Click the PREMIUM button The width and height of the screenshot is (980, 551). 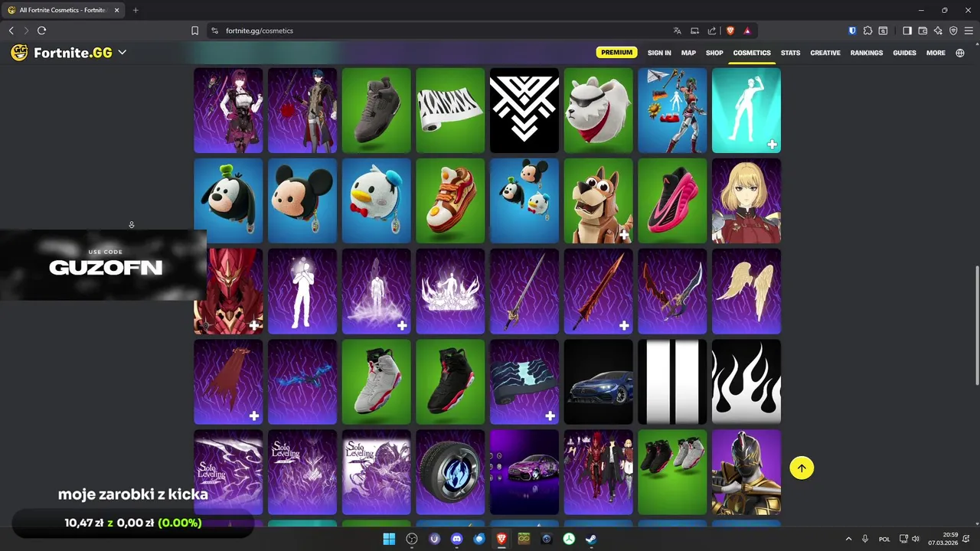pyautogui.click(x=616, y=53)
